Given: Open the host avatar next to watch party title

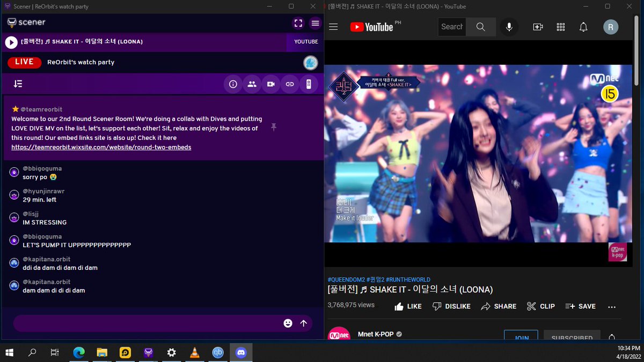Looking at the screenshot, I should [311, 63].
